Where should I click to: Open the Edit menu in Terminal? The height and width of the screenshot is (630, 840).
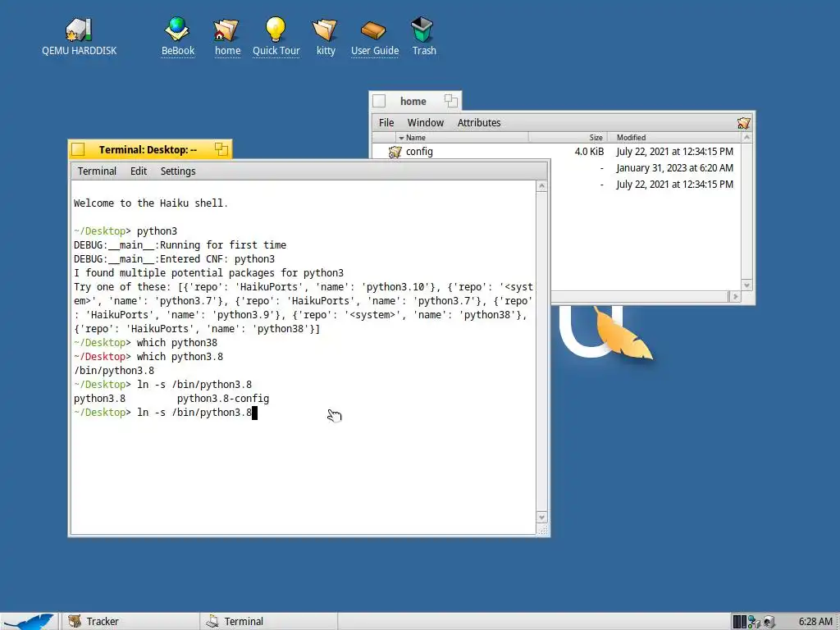(138, 171)
